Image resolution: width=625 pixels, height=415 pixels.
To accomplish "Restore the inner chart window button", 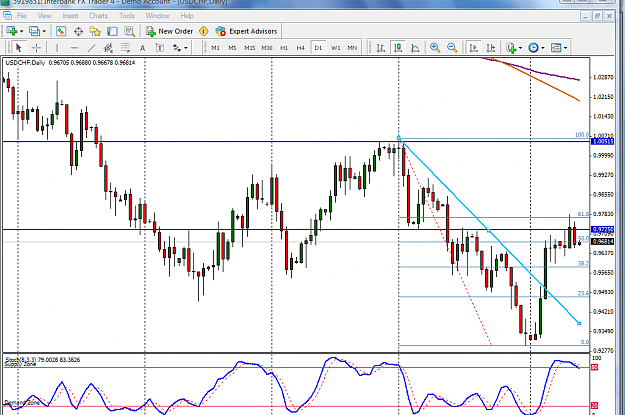I will pos(597,16).
